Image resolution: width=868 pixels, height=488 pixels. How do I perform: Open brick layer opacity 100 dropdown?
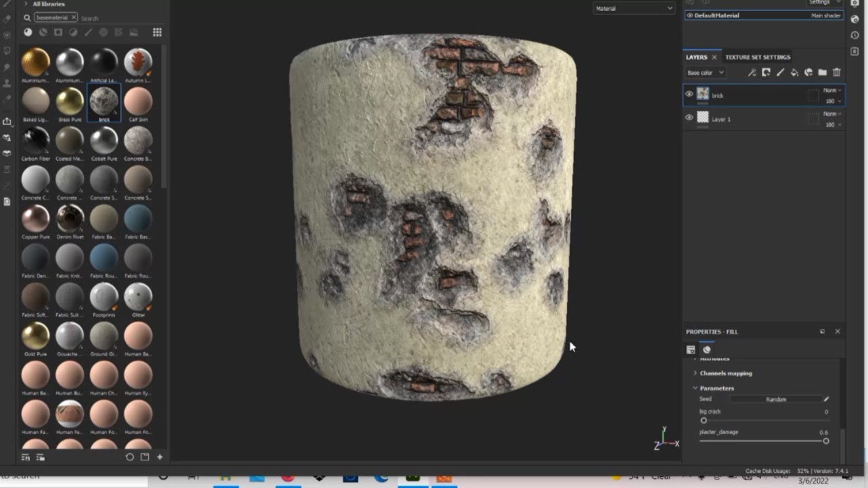pyautogui.click(x=833, y=101)
